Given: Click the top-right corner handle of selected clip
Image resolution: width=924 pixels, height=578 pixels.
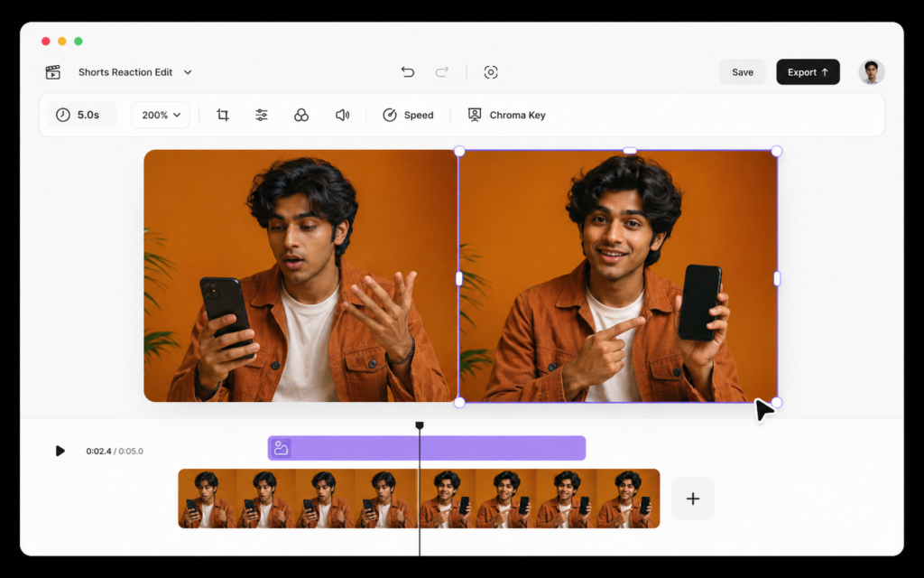Looking at the screenshot, I should (777, 152).
